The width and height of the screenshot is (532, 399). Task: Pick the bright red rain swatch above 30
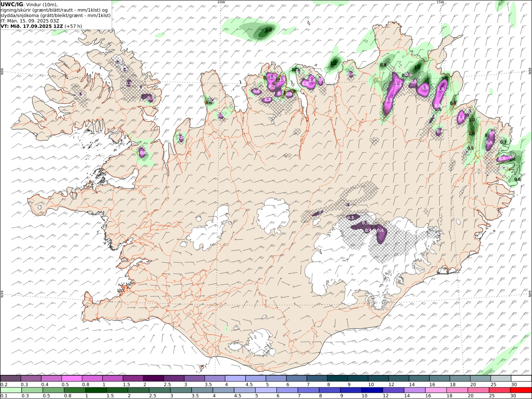point(521,390)
